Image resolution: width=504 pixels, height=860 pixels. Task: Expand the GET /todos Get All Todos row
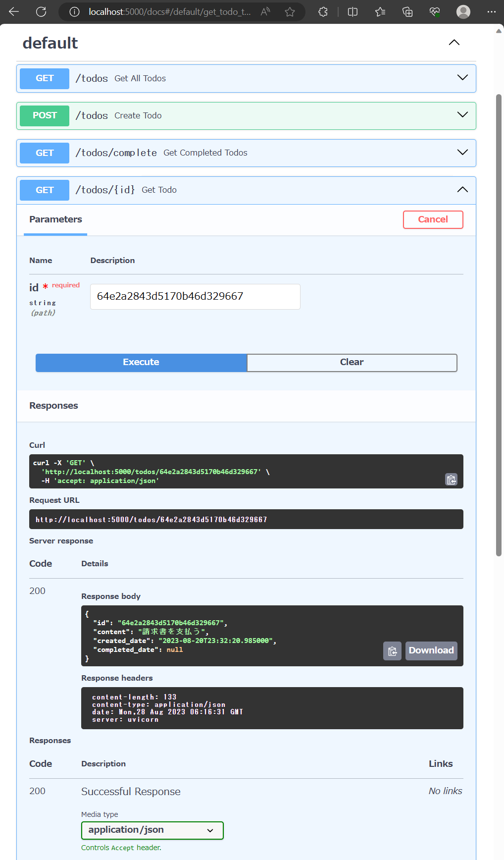click(246, 78)
